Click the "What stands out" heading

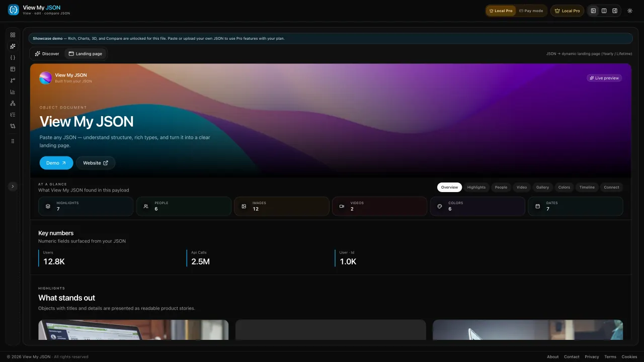click(66, 298)
